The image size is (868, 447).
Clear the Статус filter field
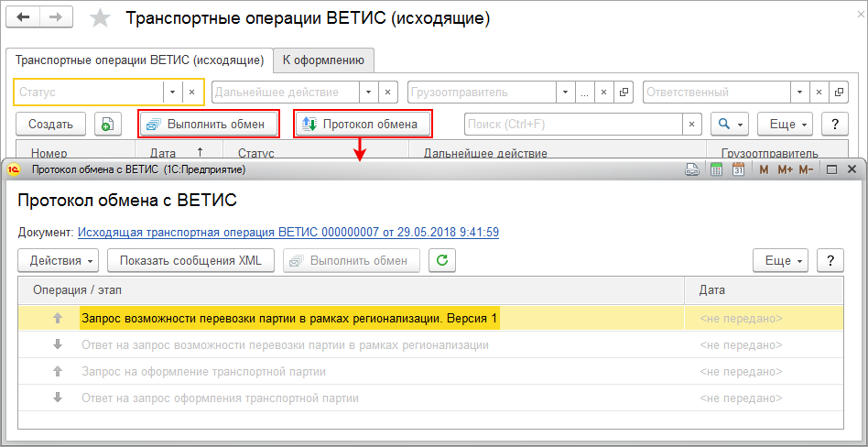pos(192,93)
